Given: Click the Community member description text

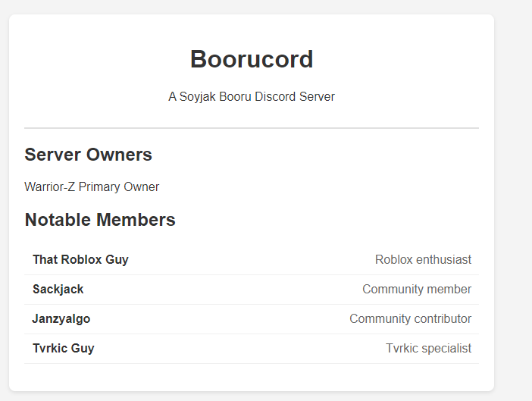Looking at the screenshot, I should (417, 290).
